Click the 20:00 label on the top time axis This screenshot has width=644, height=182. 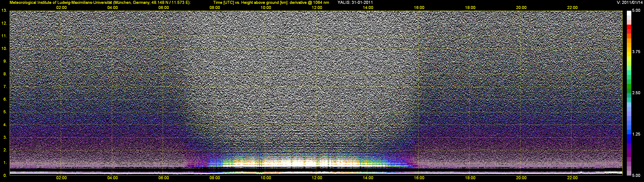tap(521, 8)
